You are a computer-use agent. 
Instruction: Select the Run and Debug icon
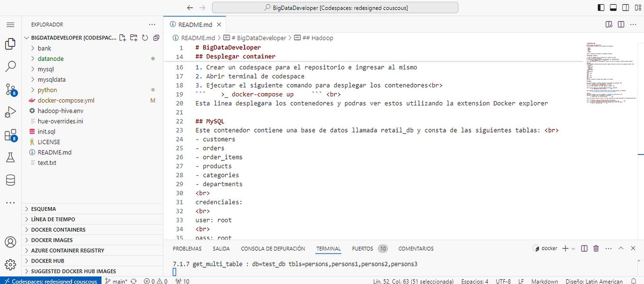coord(10,111)
